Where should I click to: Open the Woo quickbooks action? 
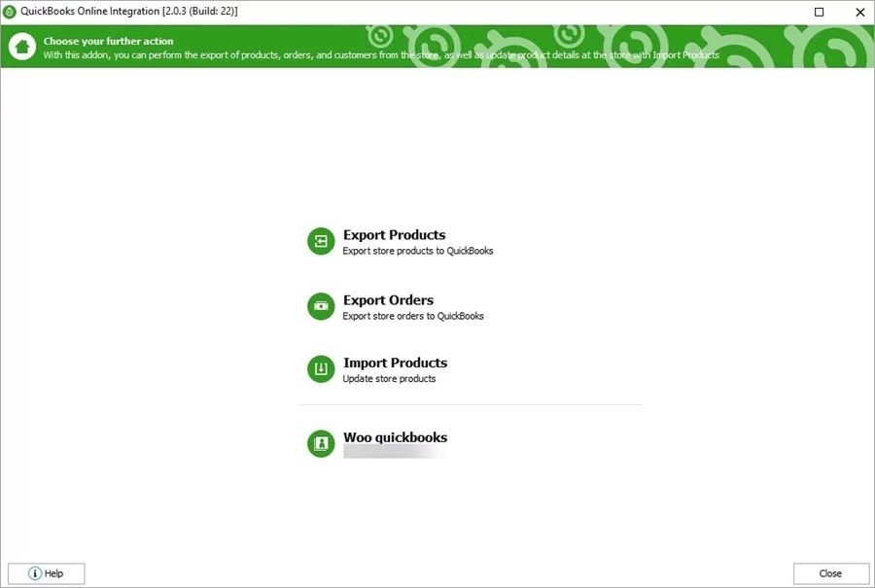click(x=395, y=436)
